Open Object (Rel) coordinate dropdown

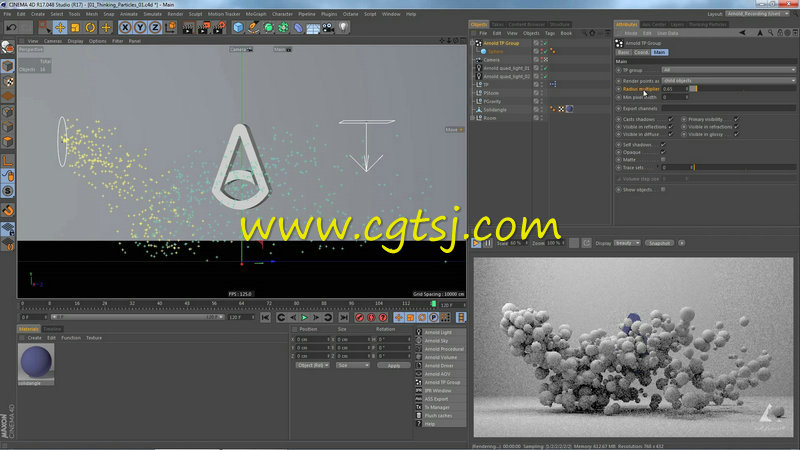[312, 365]
